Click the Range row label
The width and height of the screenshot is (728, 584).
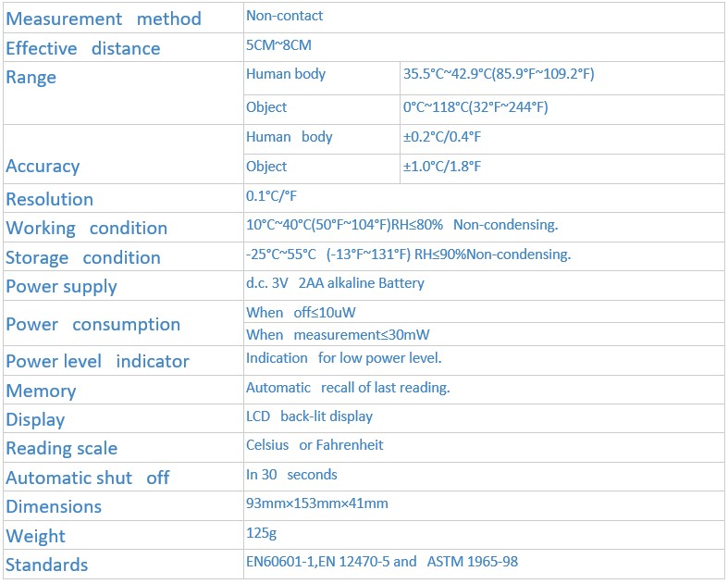coord(31,78)
